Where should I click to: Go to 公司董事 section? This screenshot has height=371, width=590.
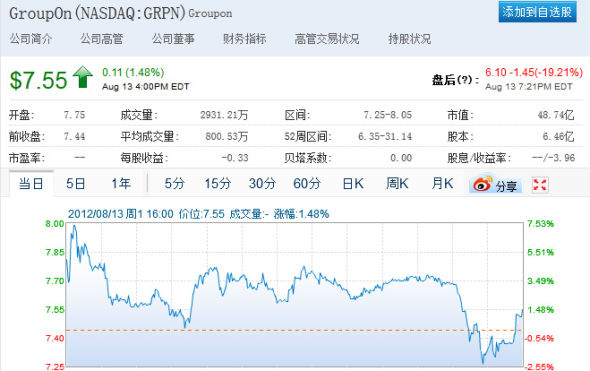(173, 39)
